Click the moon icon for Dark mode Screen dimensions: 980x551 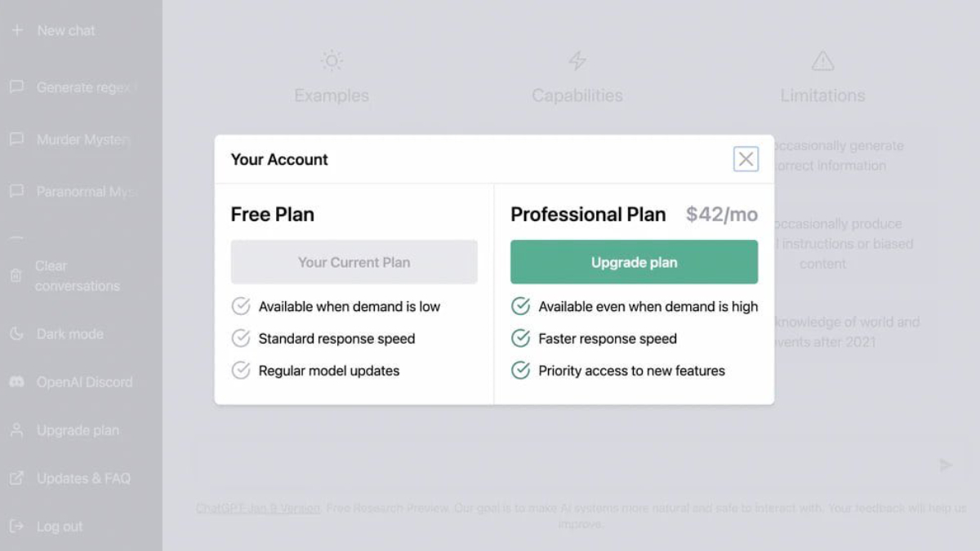[18, 334]
